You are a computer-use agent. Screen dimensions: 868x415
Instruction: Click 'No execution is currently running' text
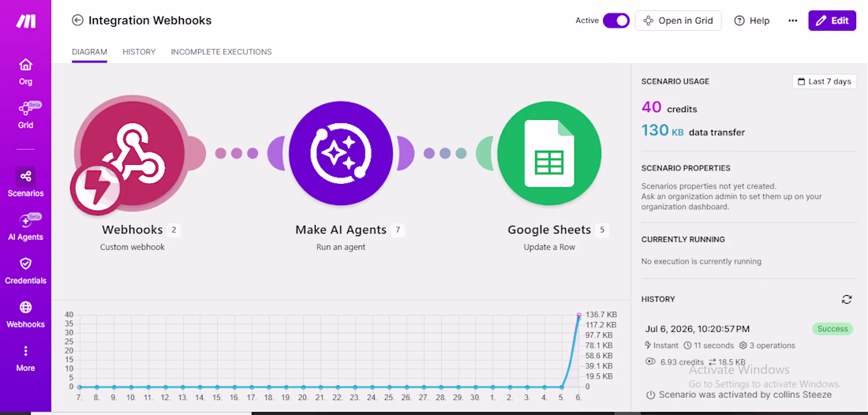(x=702, y=261)
